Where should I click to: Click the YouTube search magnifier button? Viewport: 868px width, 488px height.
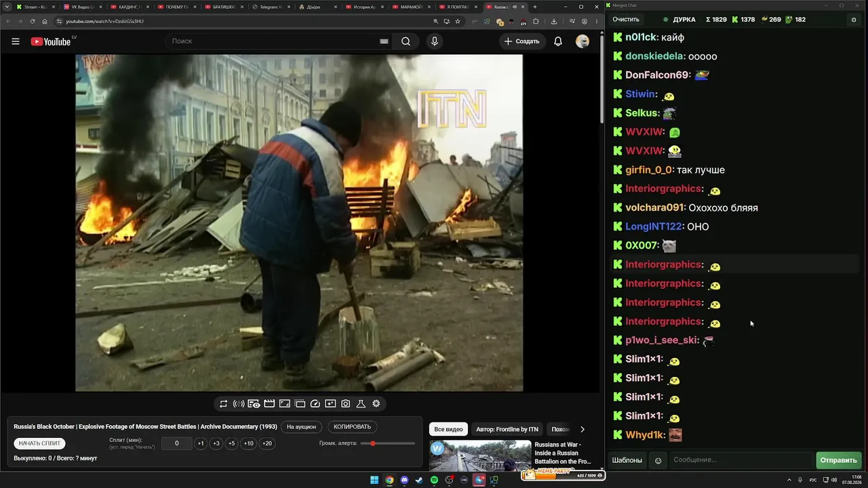click(406, 41)
